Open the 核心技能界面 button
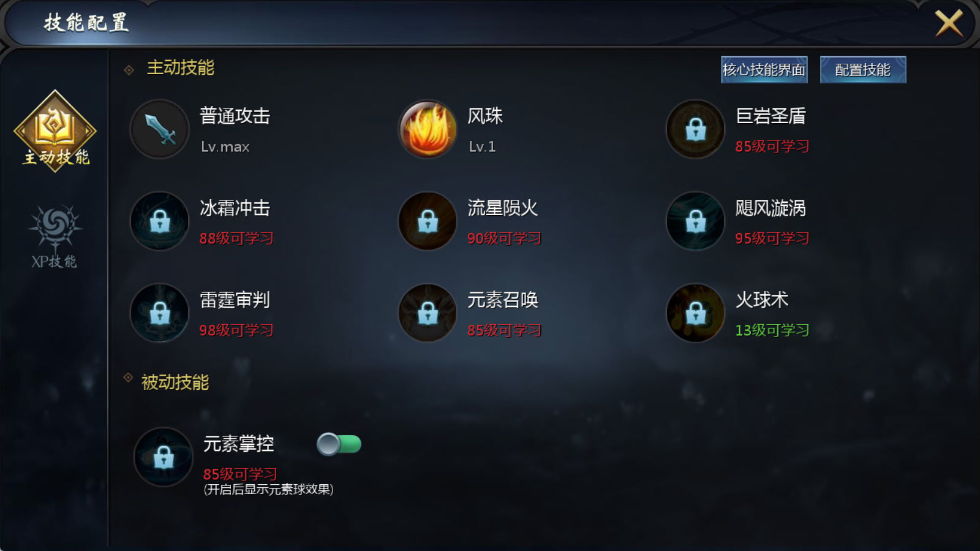980x551 pixels. [x=764, y=70]
